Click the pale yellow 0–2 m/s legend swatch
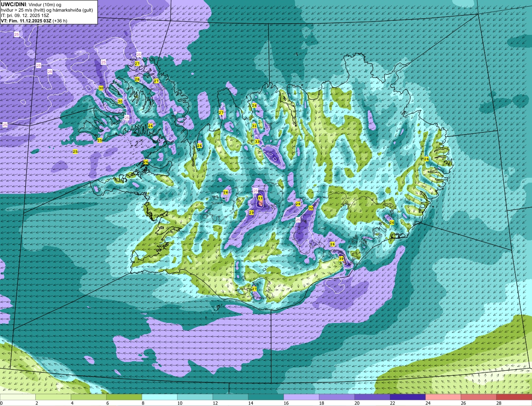This screenshot has width=532, height=406. pos(18,397)
